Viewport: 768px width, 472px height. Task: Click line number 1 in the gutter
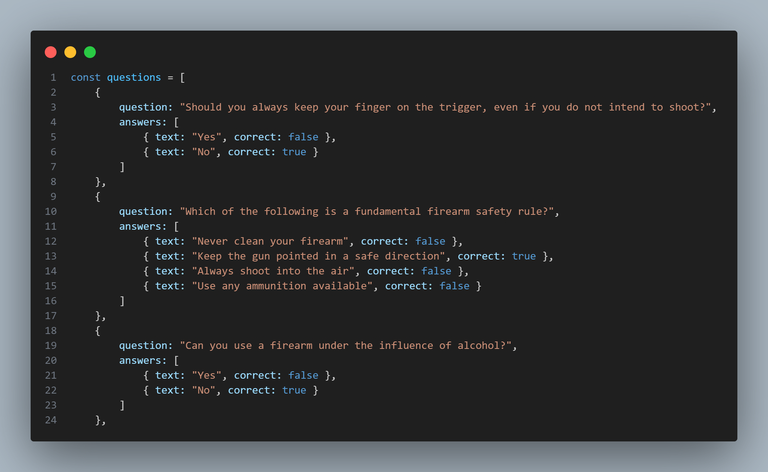coord(53,77)
